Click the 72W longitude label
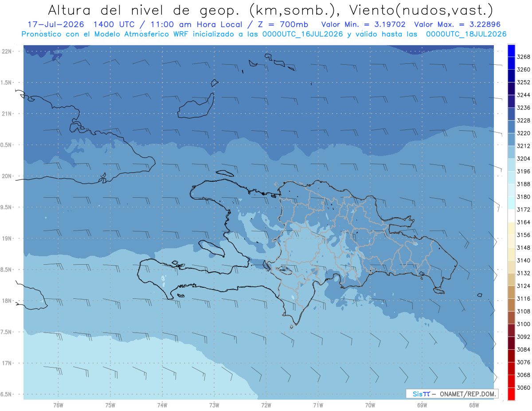The height and width of the screenshot is (411, 532). pyautogui.click(x=266, y=405)
